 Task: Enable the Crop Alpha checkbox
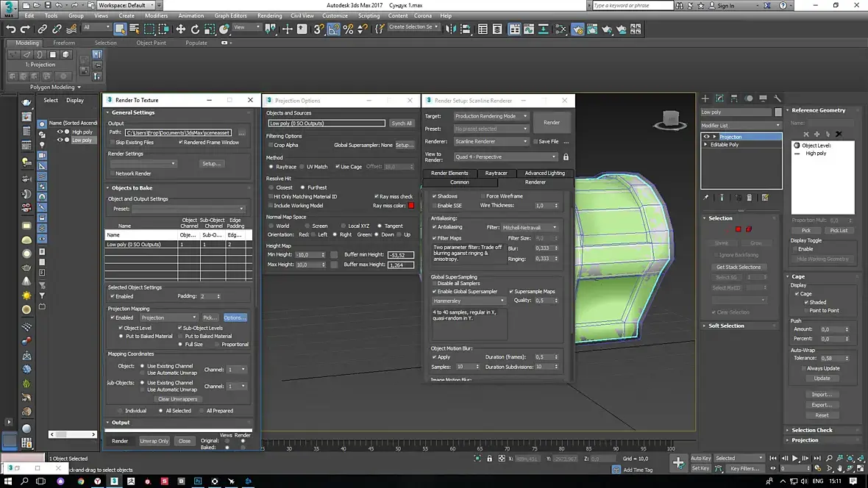click(x=271, y=146)
